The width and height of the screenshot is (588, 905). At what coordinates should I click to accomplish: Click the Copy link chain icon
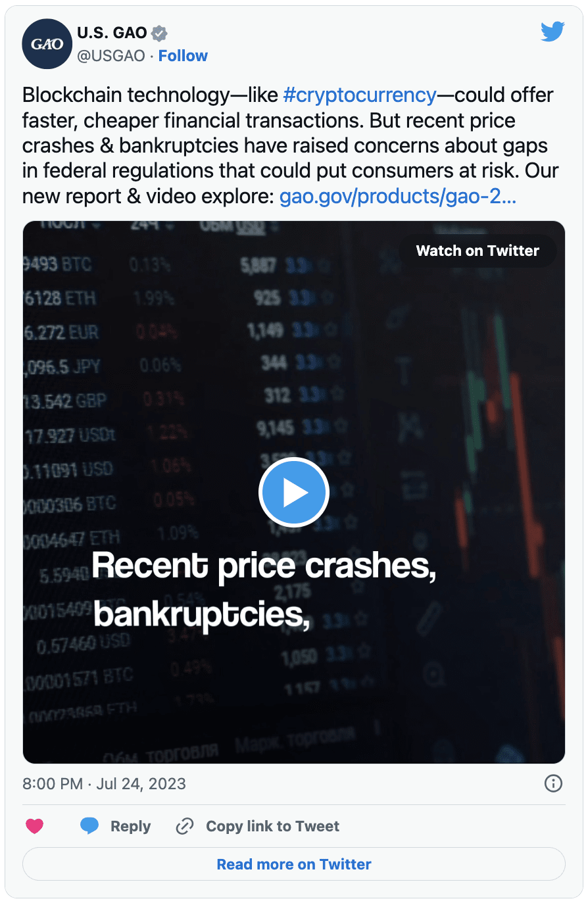pyautogui.click(x=184, y=825)
